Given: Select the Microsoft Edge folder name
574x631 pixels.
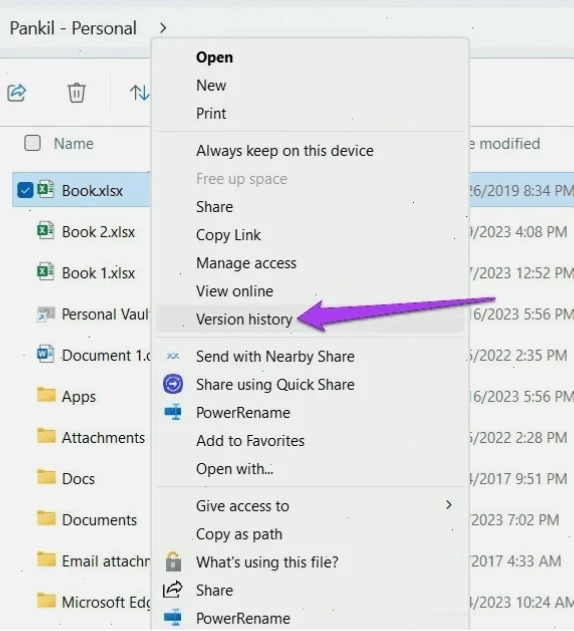Looking at the screenshot, I should point(105,603).
